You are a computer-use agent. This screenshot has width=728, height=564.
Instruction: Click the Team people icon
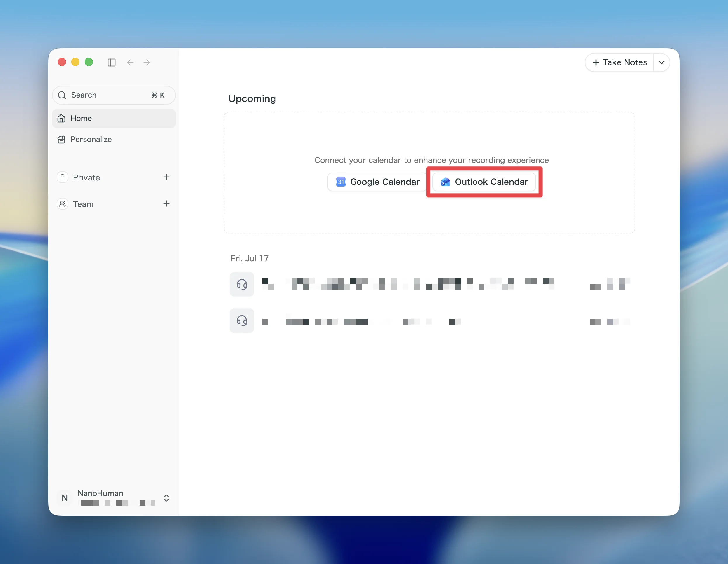(x=62, y=204)
